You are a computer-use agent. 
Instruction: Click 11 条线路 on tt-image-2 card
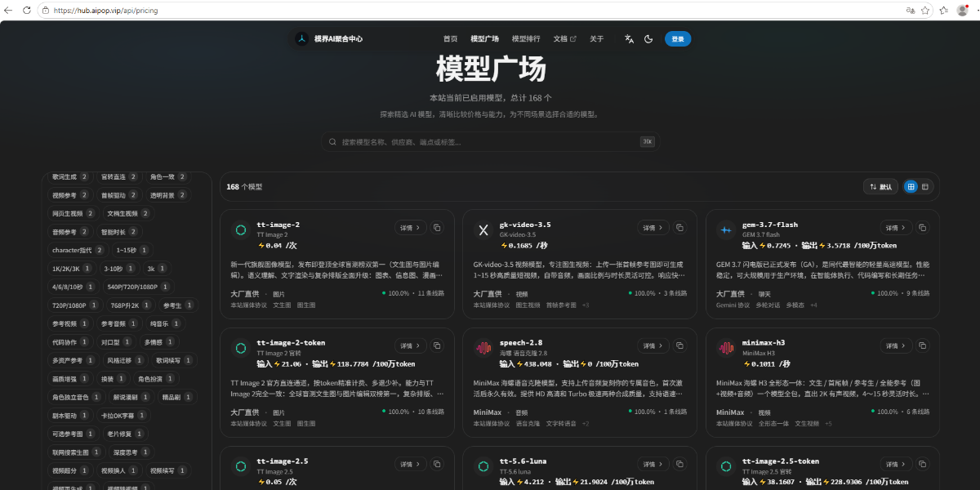pyautogui.click(x=431, y=293)
